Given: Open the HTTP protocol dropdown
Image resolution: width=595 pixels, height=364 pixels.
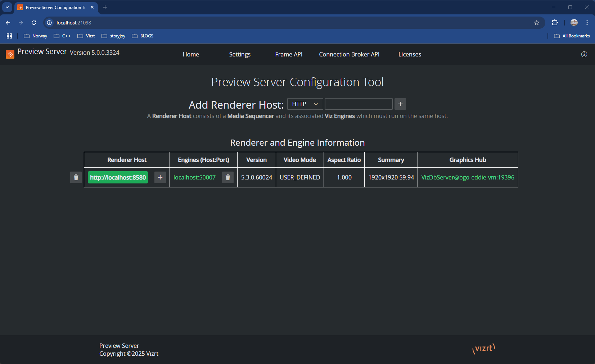Looking at the screenshot, I should coord(305,104).
